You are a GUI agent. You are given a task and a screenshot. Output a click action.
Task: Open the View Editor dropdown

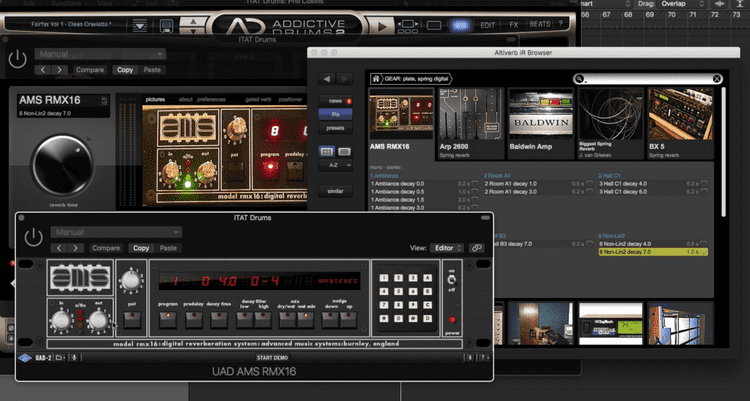[447, 248]
